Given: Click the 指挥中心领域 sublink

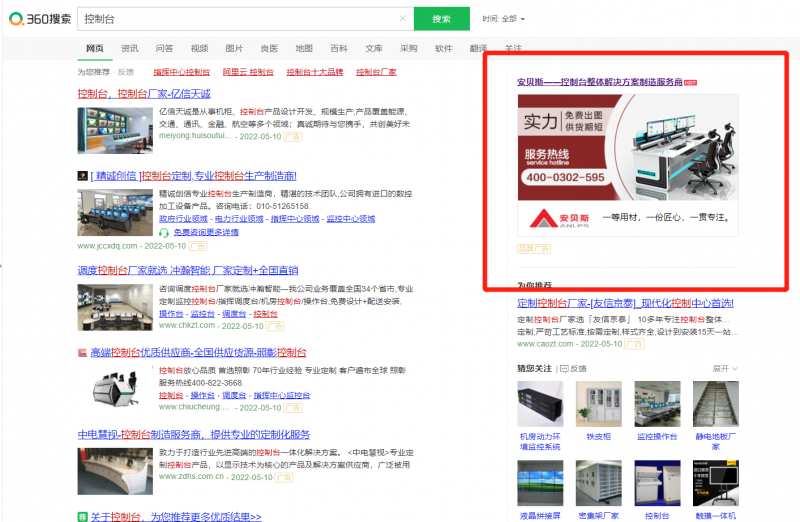Looking at the screenshot, I should click(x=295, y=218).
